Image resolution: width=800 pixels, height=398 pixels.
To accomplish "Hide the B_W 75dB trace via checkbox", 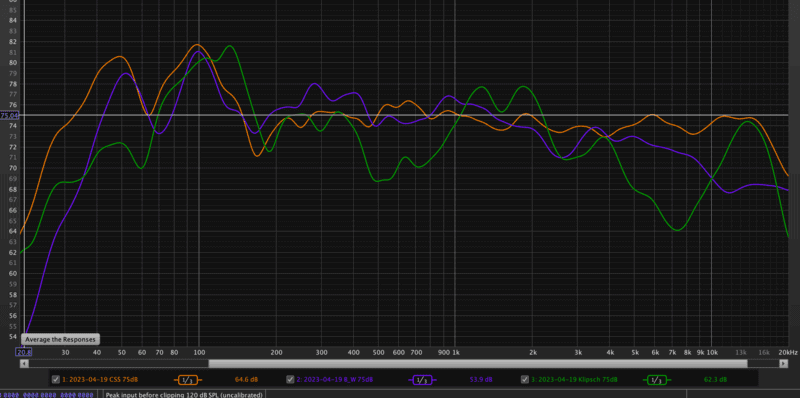I will coord(290,379).
